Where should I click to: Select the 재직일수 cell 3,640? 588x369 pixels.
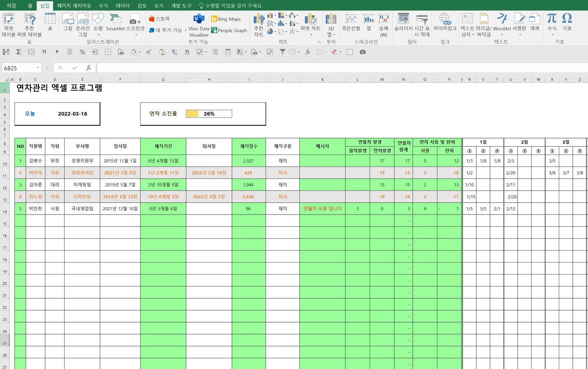tap(248, 196)
